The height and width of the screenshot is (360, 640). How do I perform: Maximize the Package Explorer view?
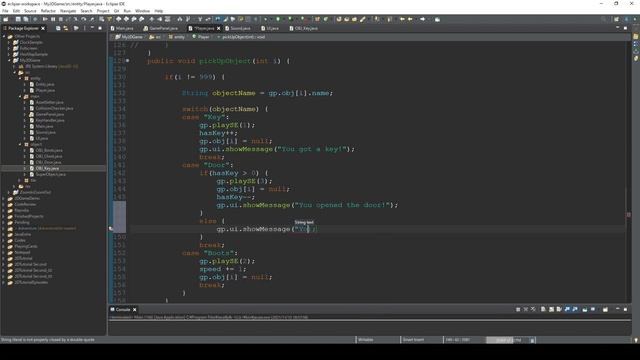100,28
